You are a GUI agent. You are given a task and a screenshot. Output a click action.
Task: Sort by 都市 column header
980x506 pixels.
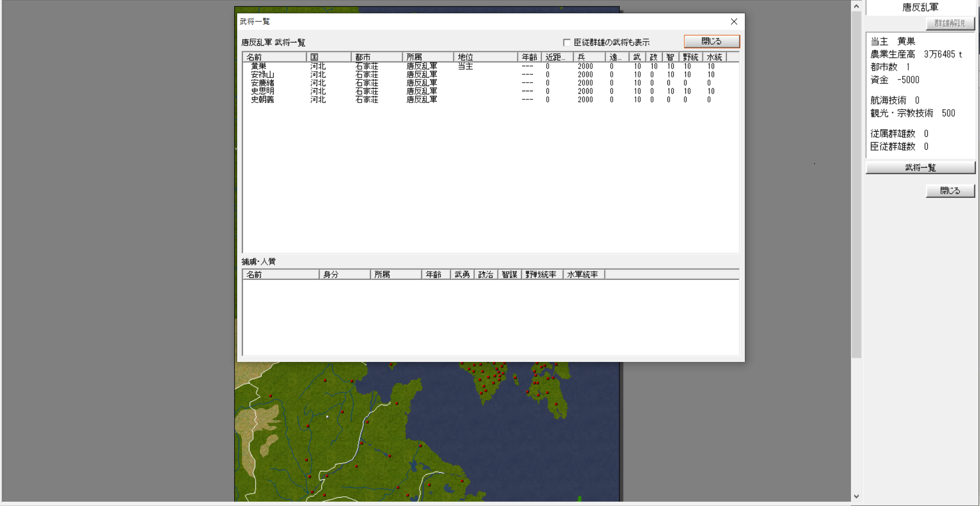click(377, 57)
